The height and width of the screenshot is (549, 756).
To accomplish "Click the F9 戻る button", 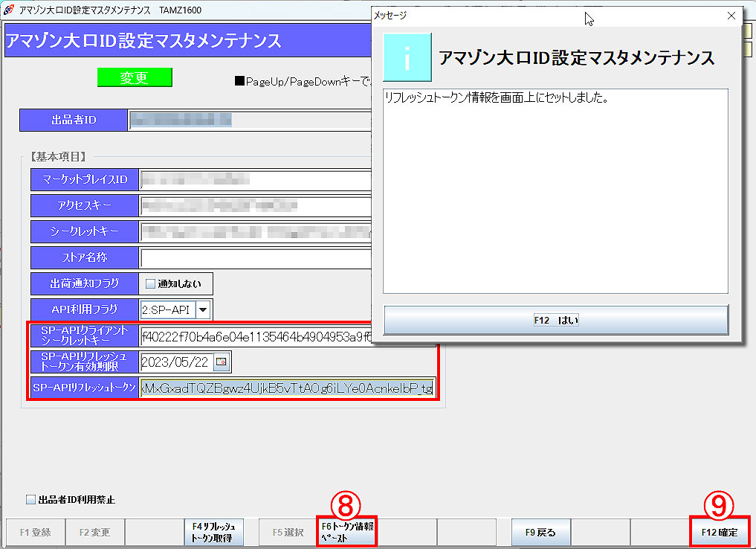I will coord(540,532).
